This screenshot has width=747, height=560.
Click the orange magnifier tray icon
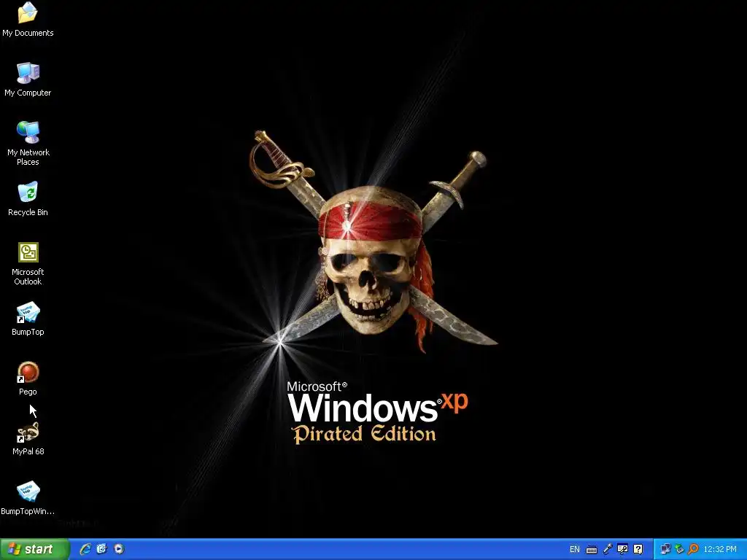(693, 550)
